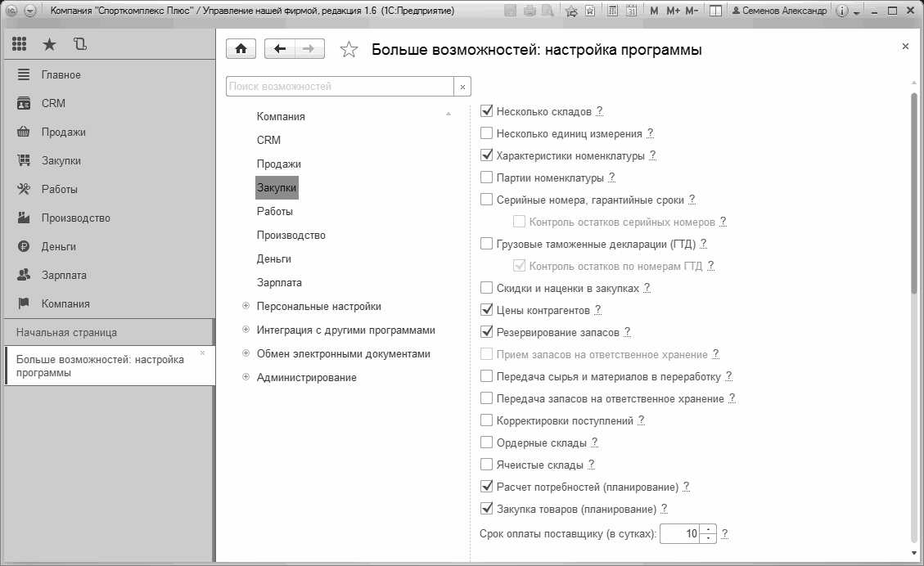Click user name 'Семенов Александр'
This screenshot has height=566, width=924.
coord(779,11)
